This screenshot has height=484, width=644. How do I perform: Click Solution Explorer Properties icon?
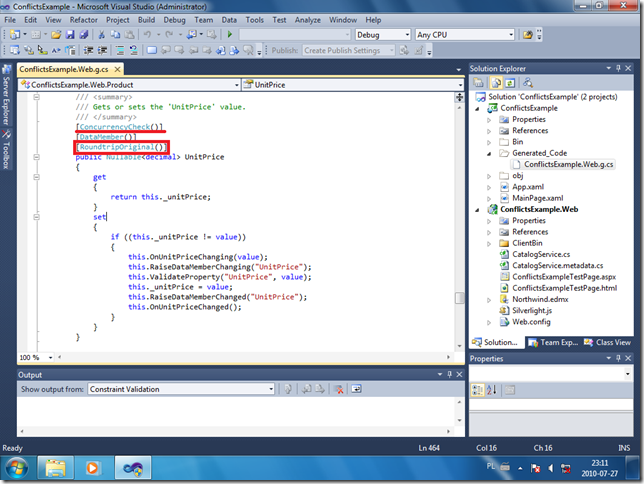point(478,83)
